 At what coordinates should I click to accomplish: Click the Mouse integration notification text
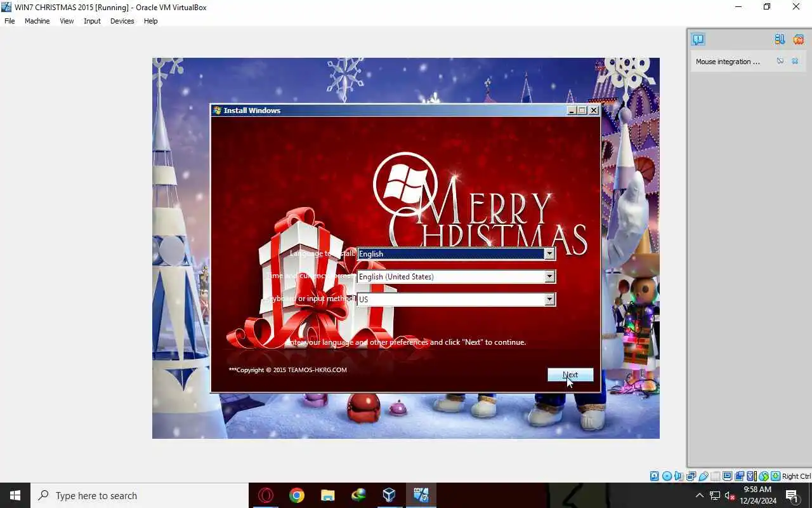click(728, 62)
